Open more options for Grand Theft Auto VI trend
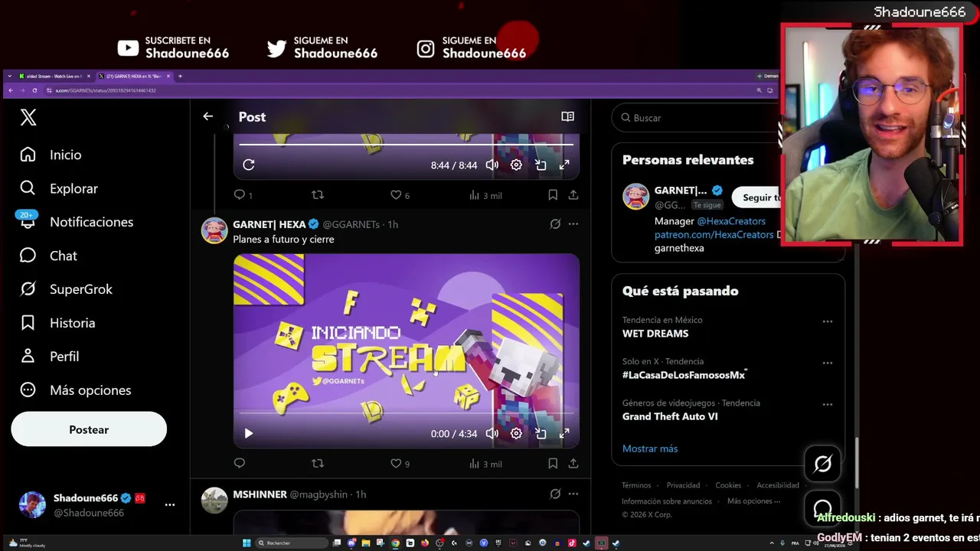The height and width of the screenshot is (551, 980). [828, 404]
